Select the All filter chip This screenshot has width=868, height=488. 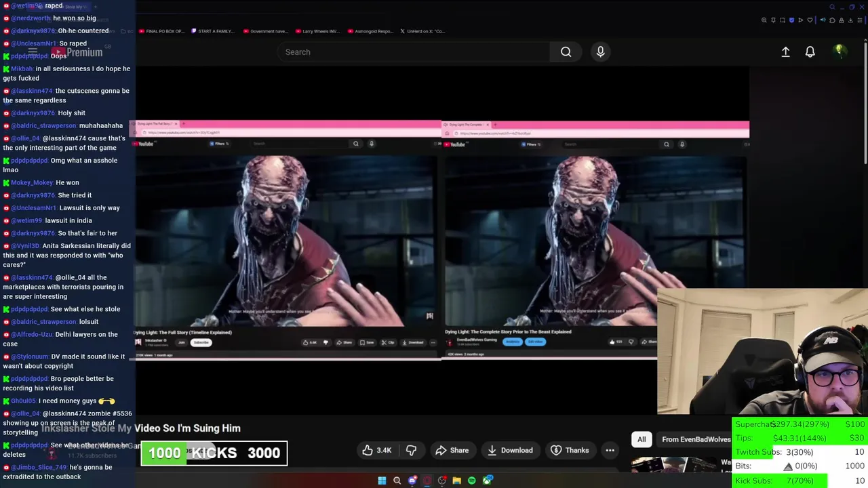642,439
